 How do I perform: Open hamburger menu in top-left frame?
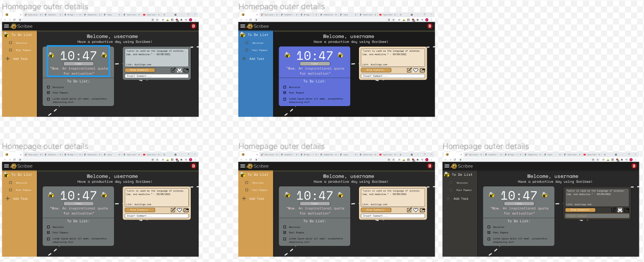pyautogui.click(x=6, y=26)
